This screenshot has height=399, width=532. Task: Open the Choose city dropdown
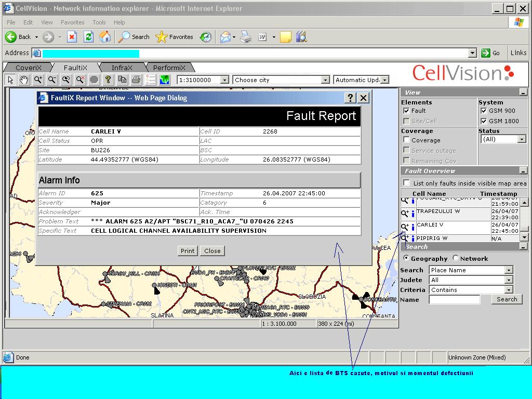coord(325,80)
